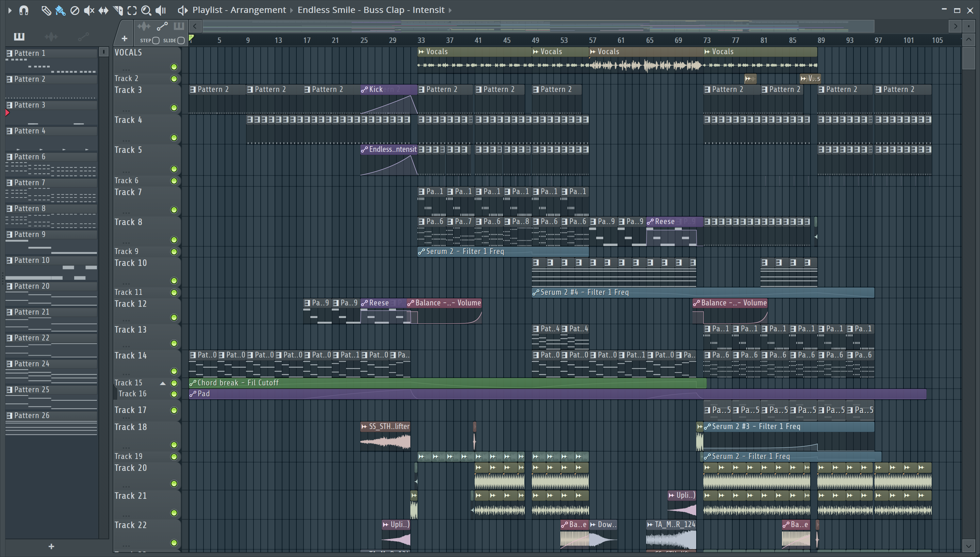Open the playlist options menu arrow
Viewport: 980px width, 557px height.
(10, 10)
